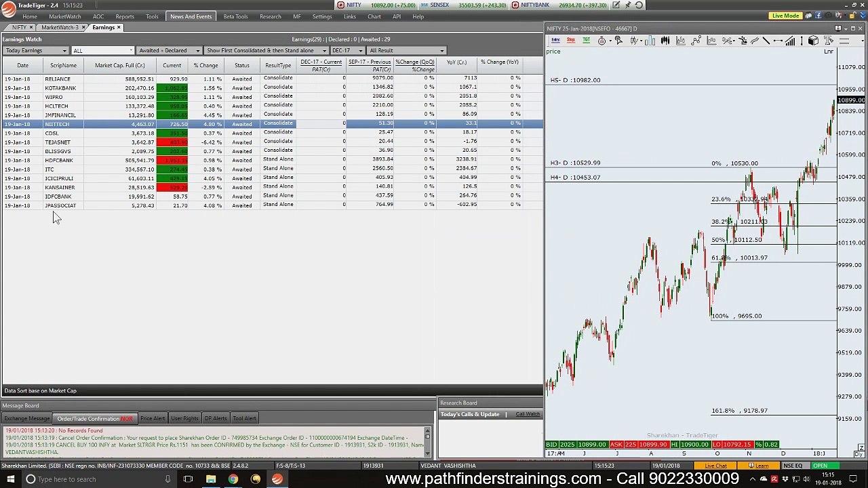Open the MarketWatch menu
The image size is (868, 488).
pos(64,16)
